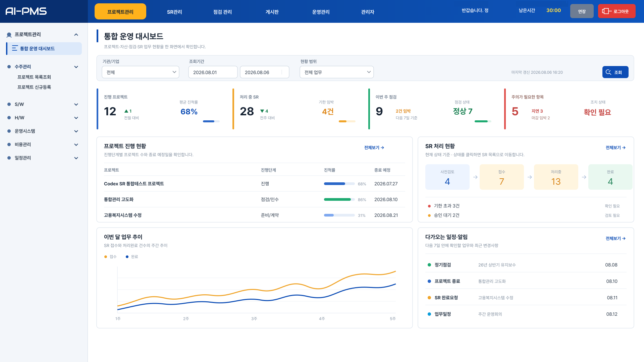Click the 31% progress bar of 고용복지시스템 수정
Image resolution: width=644 pixels, height=362 pixels.
click(339, 215)
